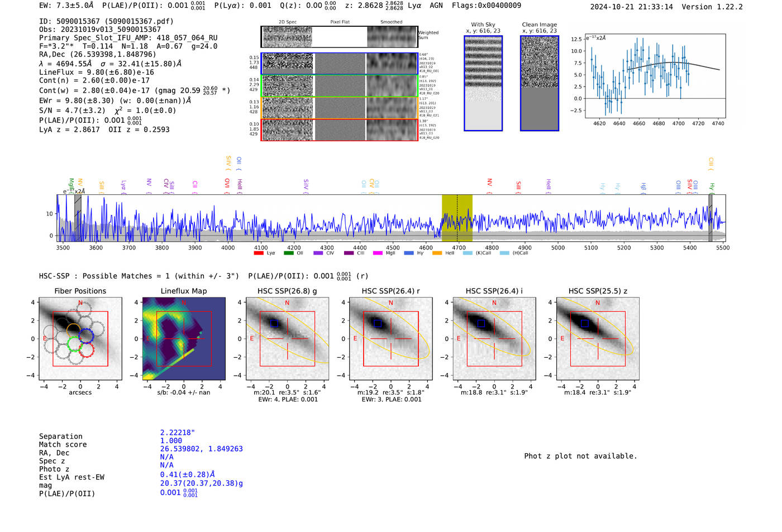Viewport: 782px width, 532px height.
Task: Open the Clean Image CCD cutout
Action: click(540, 83)
